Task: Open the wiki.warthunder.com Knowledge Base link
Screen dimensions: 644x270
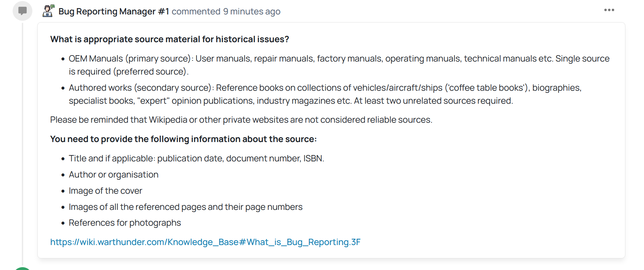Action: click(205, 242)
